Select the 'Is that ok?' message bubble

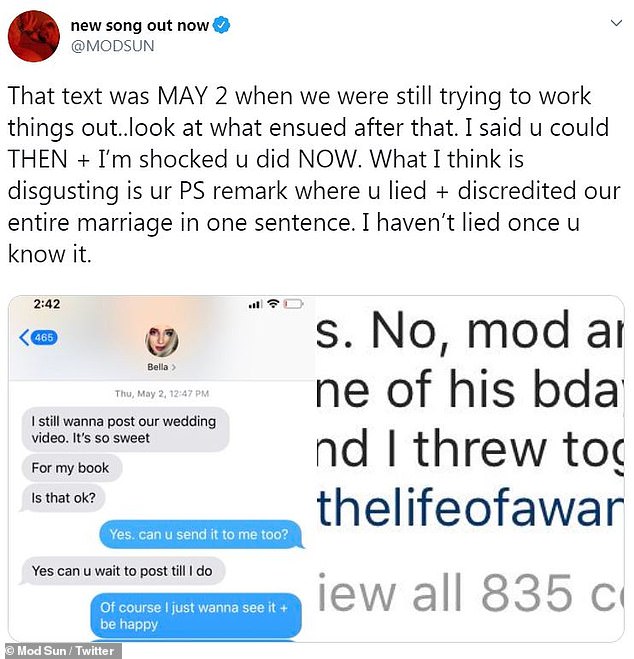(63, 498)
